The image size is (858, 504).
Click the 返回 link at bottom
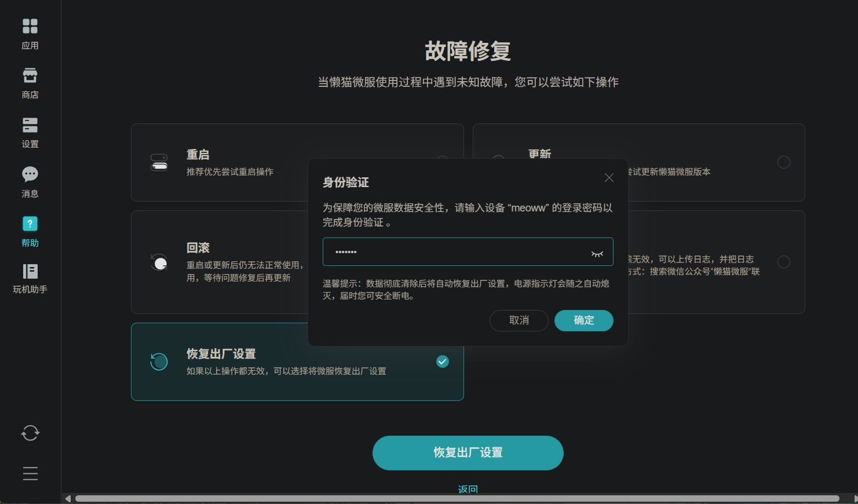pos(468,489)
